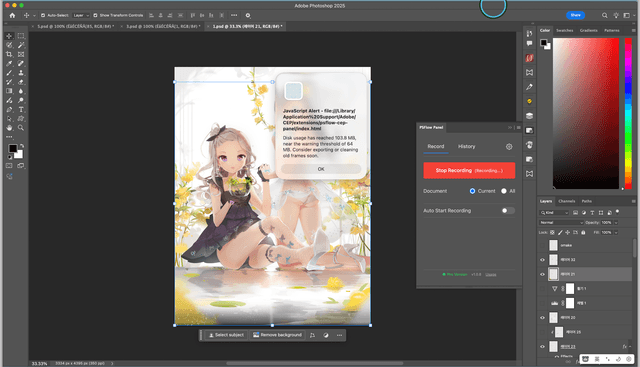Open the Color panel options menu
The width and height of the screenshot is (640, 367).
click(x=633, y=30)
